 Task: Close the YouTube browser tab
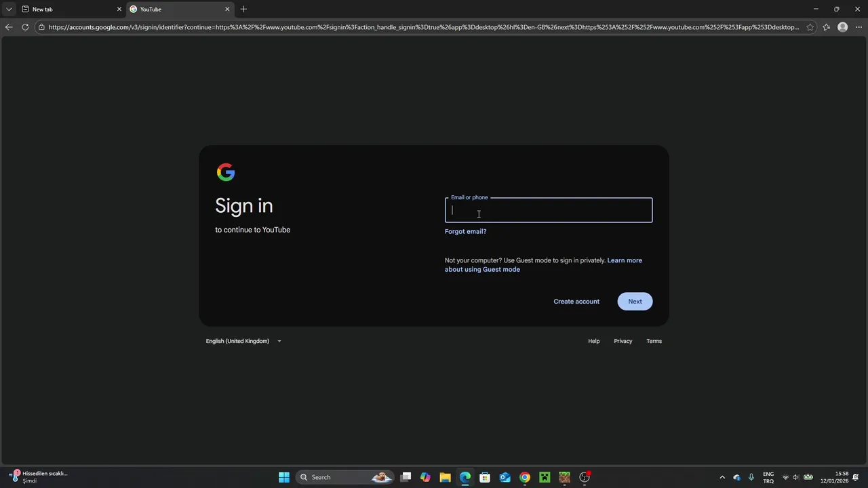227,9
